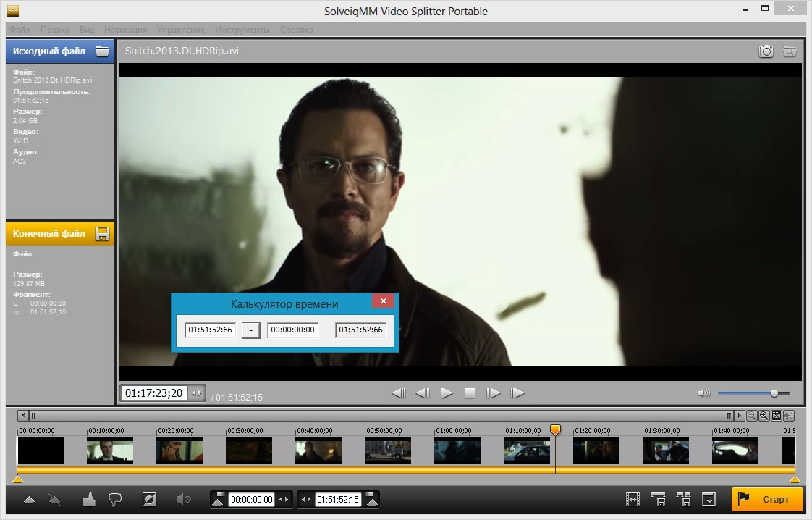Minimize the SolveigMM Video Splitter window
The image size is (812, 520).
coord(745,10)
